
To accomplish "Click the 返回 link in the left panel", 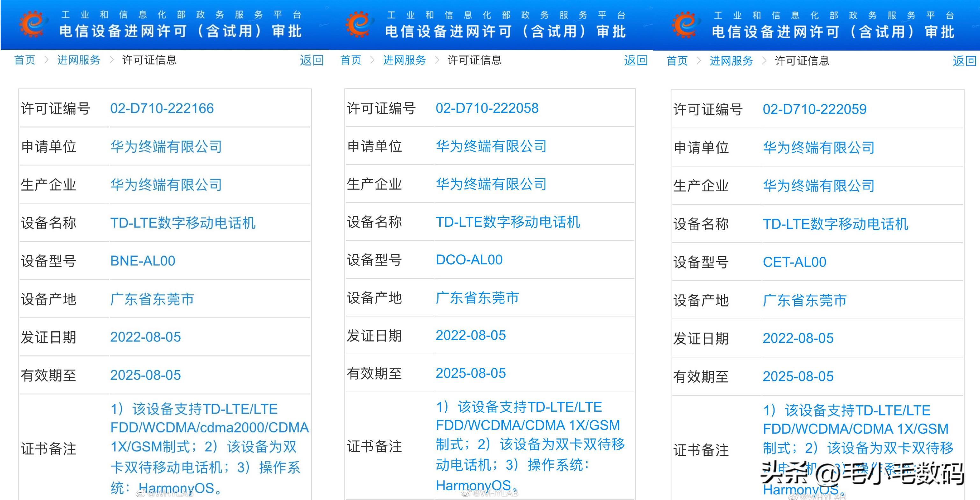I will coord(314,59).
